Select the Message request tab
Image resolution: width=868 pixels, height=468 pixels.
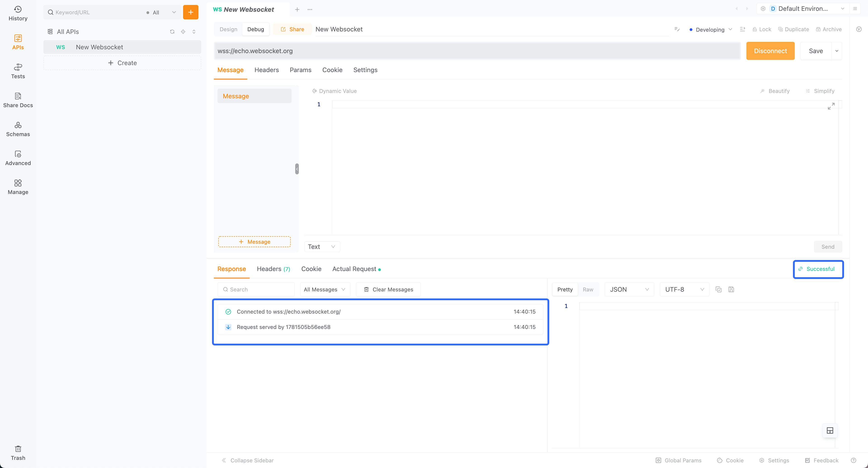[231, 70]
